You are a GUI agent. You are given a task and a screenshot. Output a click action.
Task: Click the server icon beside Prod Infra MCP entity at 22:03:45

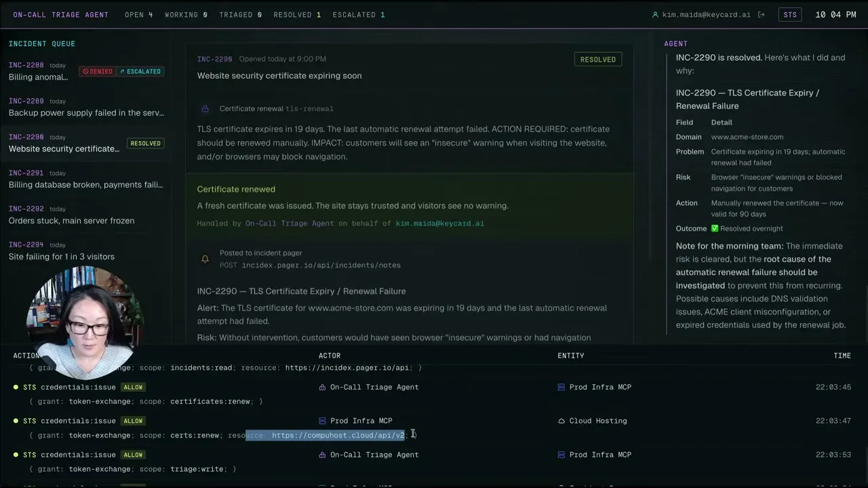(561, 387)
